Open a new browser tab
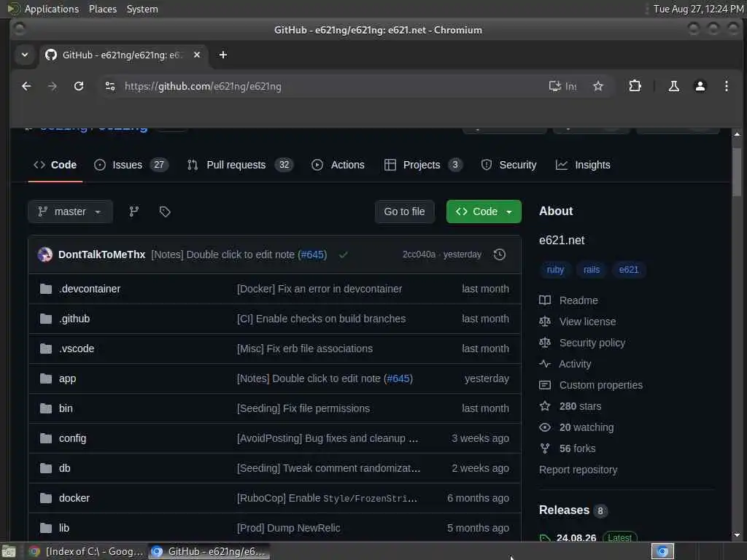The height and width of the screenshot is (560, 747). tap(223, 55)
